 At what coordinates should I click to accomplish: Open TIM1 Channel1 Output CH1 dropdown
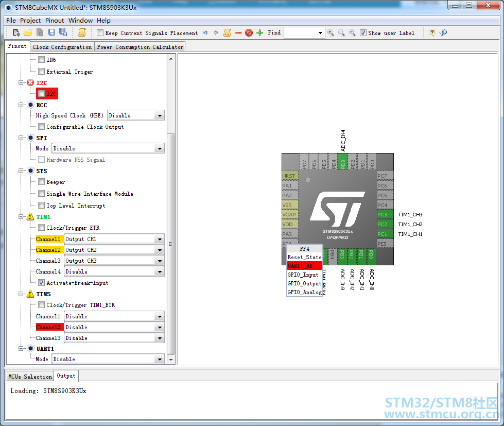(114, 239)
